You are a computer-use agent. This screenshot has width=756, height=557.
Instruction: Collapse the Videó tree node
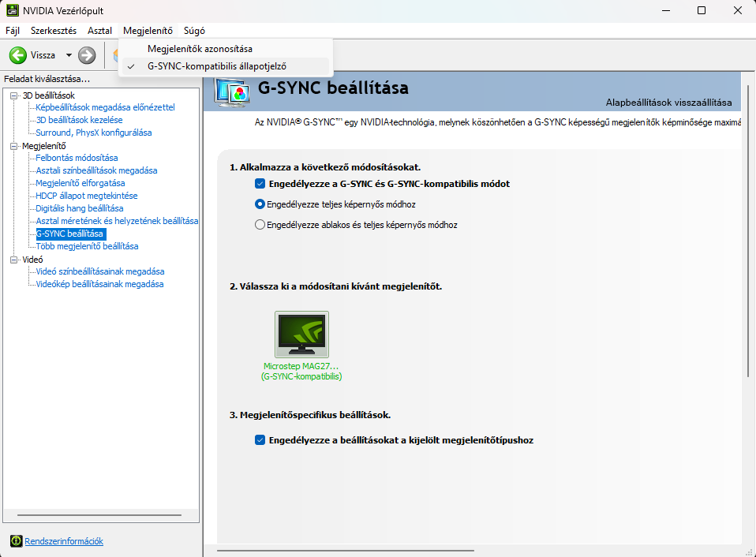point(14,260)
